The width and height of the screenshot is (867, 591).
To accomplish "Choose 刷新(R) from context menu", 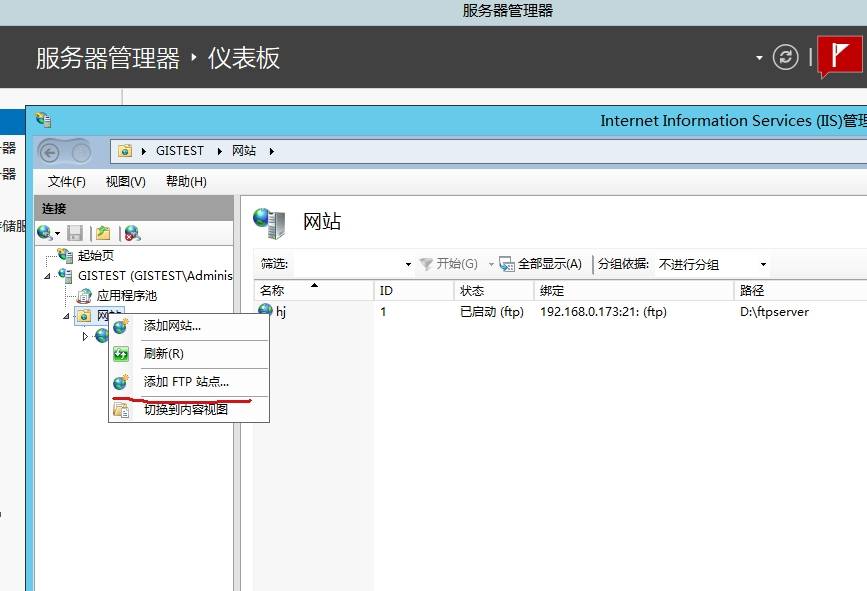I will [x=189, y=354].
